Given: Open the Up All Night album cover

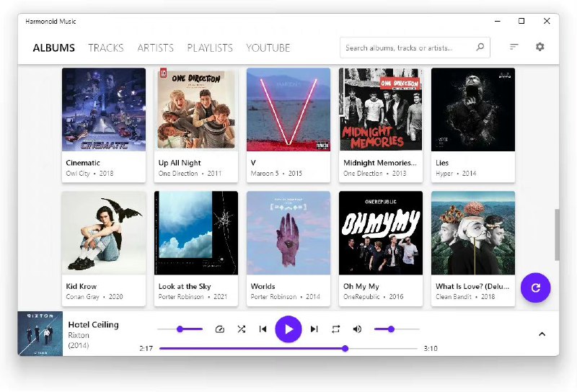Looking at the screenshot, I should click(x=196, y=110).
